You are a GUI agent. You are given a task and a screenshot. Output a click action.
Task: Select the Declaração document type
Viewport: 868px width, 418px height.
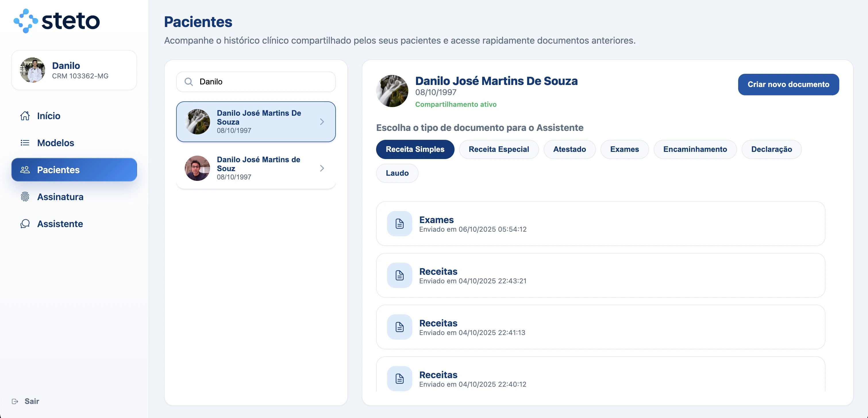point(771,150)
